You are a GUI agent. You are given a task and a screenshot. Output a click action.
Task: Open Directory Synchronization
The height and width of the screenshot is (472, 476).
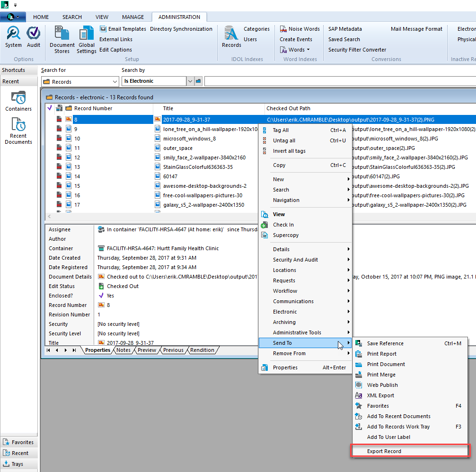pos(181,29)
